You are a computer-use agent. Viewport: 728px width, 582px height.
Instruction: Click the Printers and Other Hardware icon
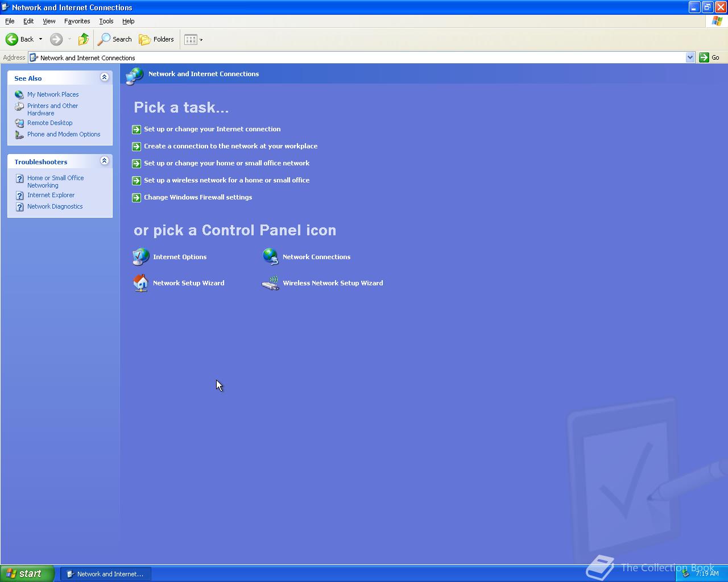click(x=19, y=106)
